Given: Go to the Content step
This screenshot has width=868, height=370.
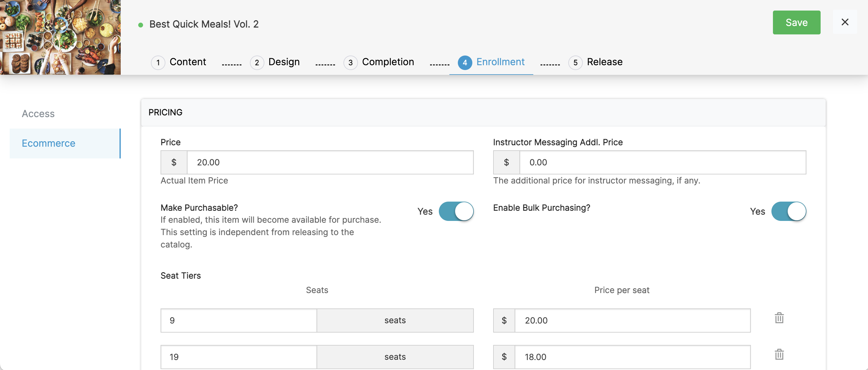Looking at the screenshot, I should (x=188, y=62).
